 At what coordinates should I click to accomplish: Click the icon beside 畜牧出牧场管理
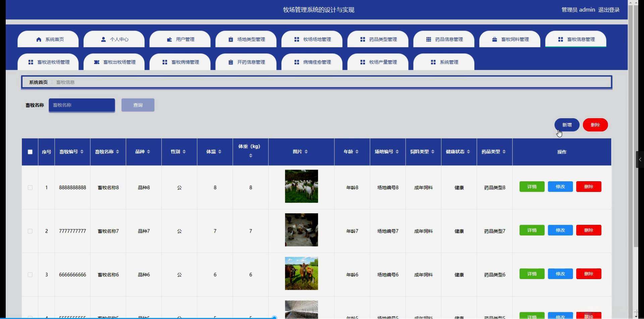[97, 62]
